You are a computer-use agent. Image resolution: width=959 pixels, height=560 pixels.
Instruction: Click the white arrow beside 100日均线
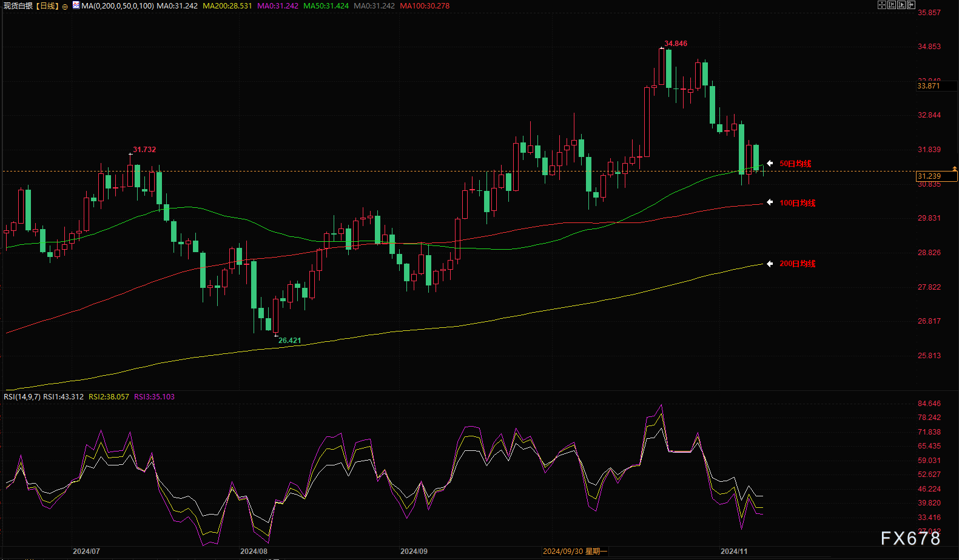770,202
